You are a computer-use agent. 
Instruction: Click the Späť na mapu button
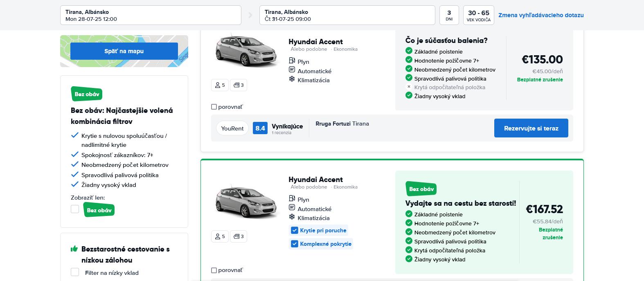(x=124, y=51)
